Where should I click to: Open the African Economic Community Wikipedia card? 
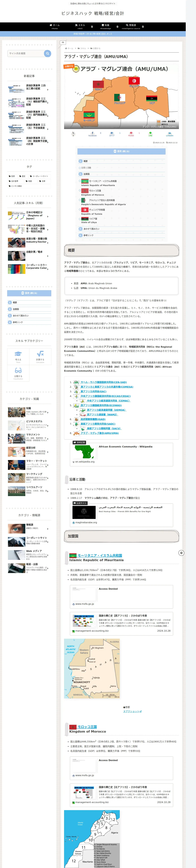coord(122,455)
